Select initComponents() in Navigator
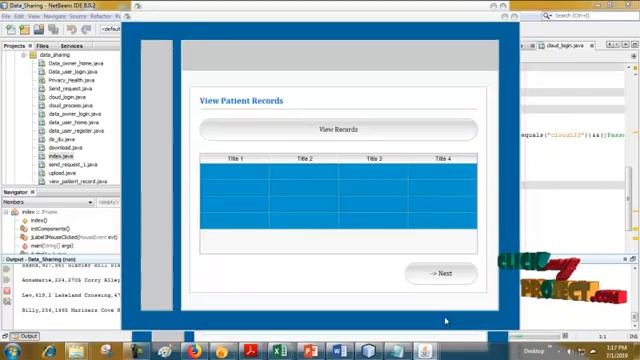 pyautogui.click(x=50, y=229)
